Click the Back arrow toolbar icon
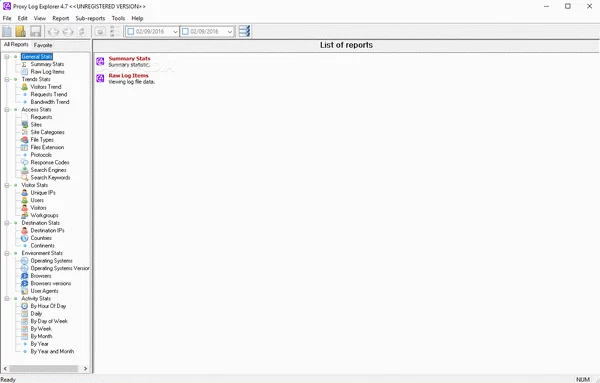Image resolution: width=600 pixels, height=383 pixels. (x=54, y=32)
